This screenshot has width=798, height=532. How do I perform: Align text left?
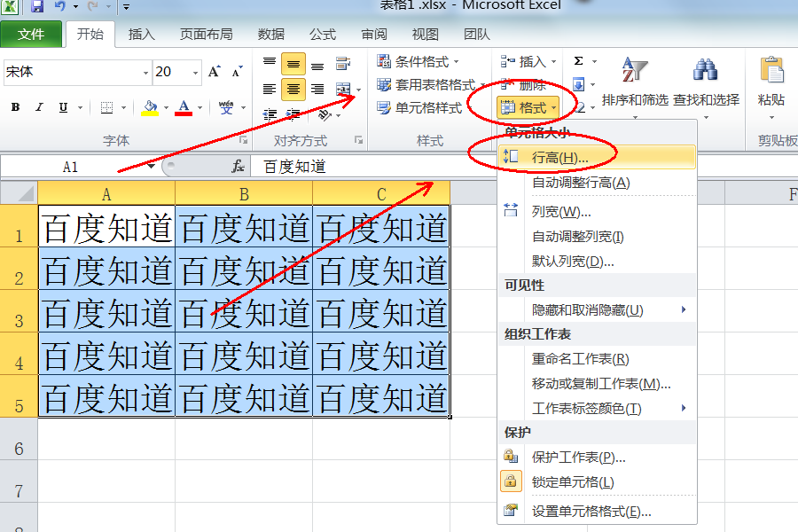click(270, 89)
